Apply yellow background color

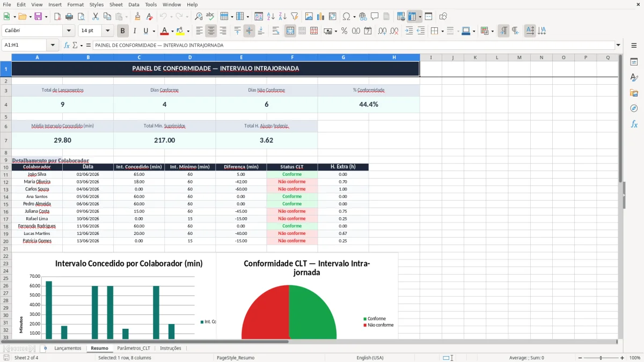(180, 31)
